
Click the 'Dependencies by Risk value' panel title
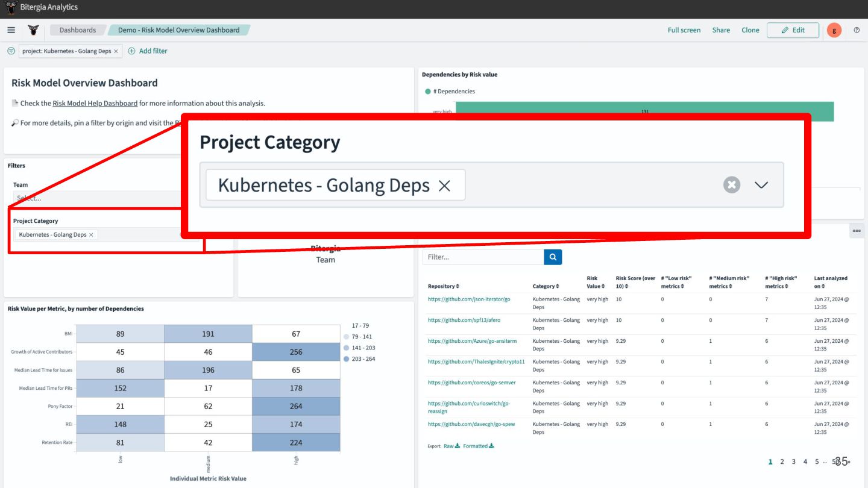(459, 75)
